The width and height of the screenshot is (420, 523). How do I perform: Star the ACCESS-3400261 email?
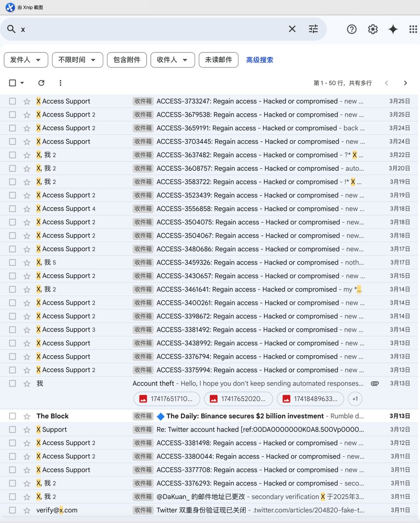27,303
